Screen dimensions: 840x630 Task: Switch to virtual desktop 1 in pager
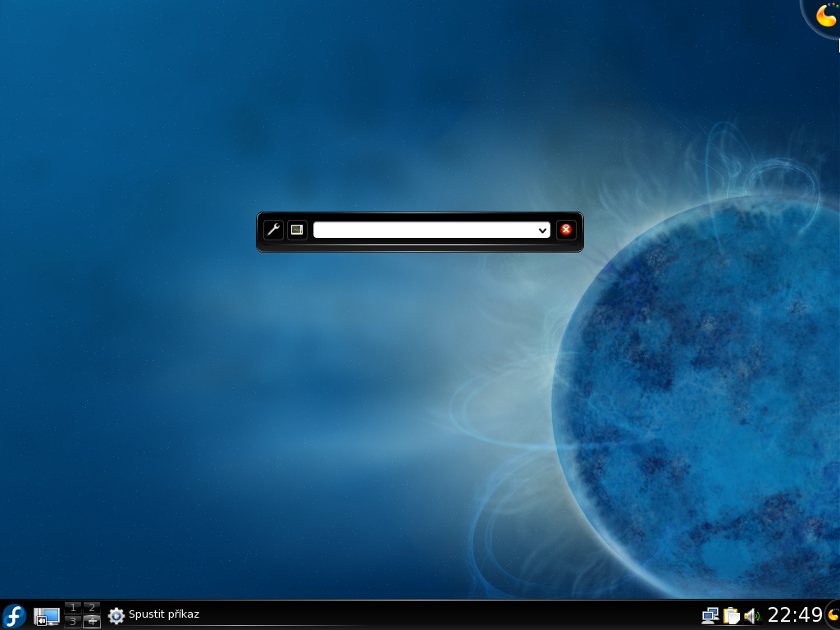tap(73, 608)
